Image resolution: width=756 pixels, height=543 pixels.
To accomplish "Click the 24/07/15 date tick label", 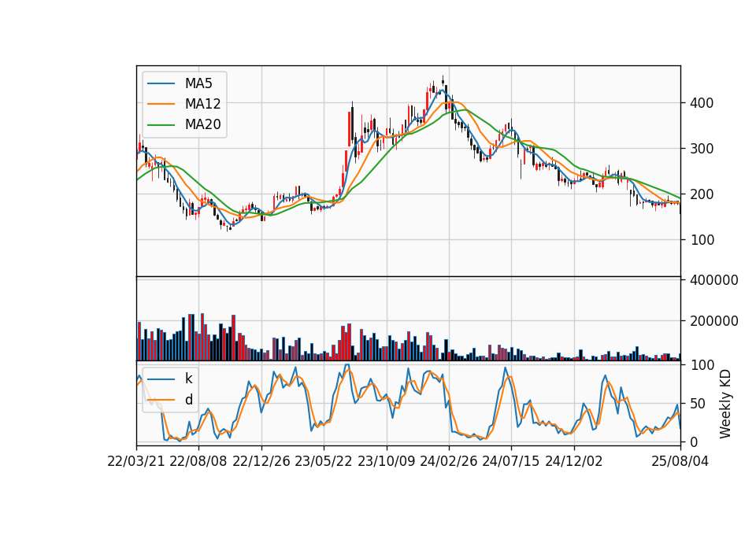I will coord(511,461).
